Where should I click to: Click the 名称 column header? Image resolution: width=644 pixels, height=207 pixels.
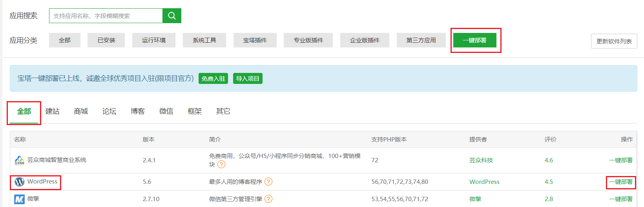20,140
